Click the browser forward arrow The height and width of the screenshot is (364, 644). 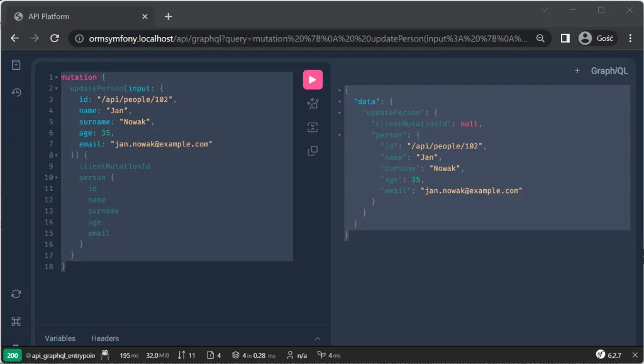[35, 38]
